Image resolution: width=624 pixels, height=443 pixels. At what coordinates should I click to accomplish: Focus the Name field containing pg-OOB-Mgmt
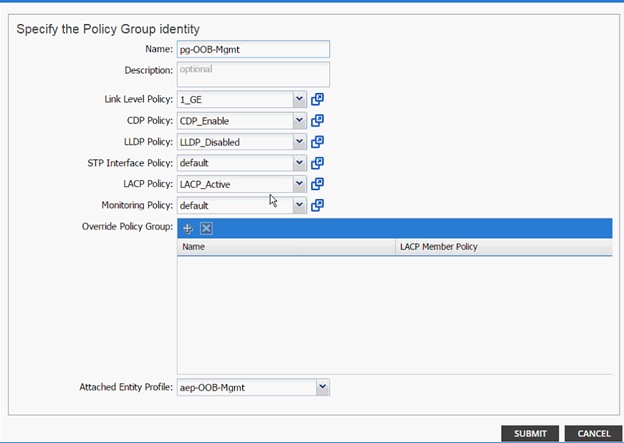pyautogui.click(x=253, y=49)
